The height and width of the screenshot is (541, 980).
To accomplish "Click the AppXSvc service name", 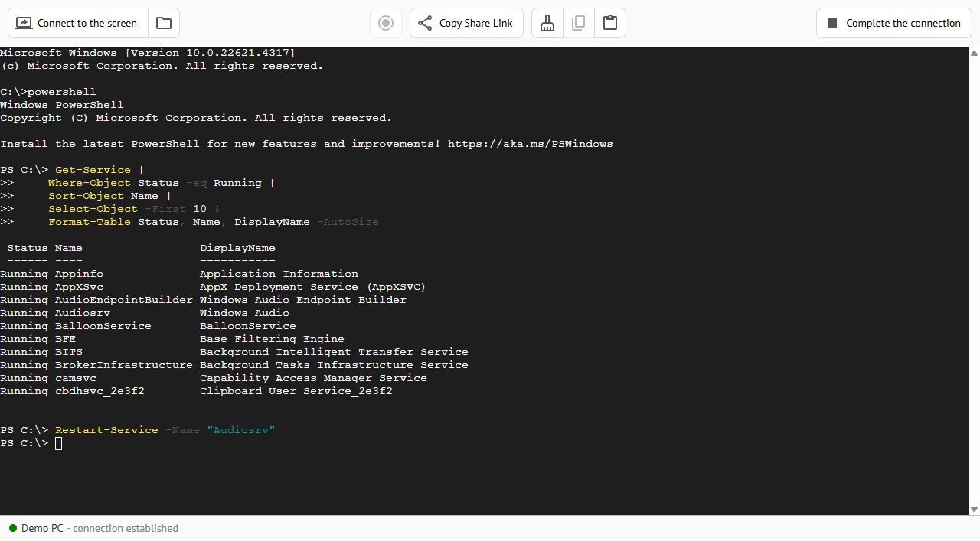I will tap(79, 287).
